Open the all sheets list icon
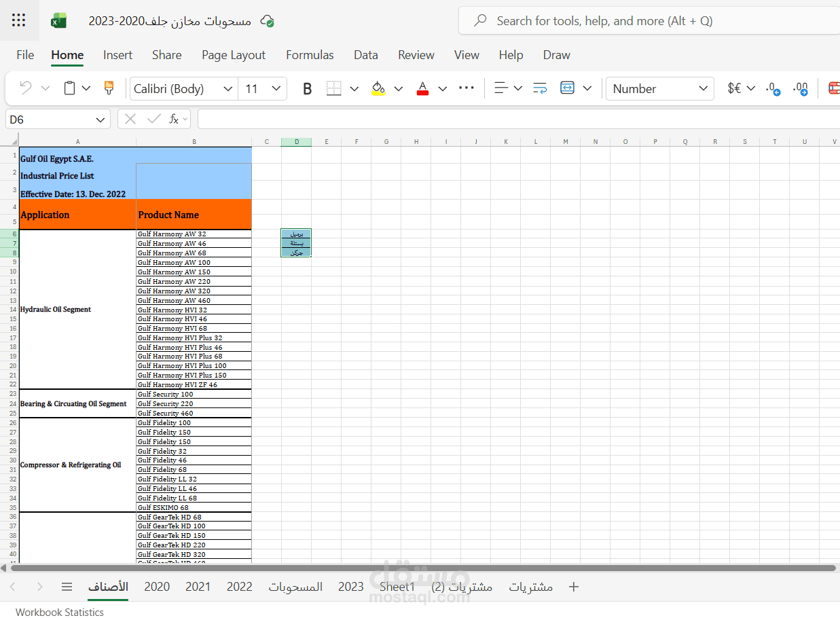Image resolution: width=840 pixels, height=618 pixels. 67,587
